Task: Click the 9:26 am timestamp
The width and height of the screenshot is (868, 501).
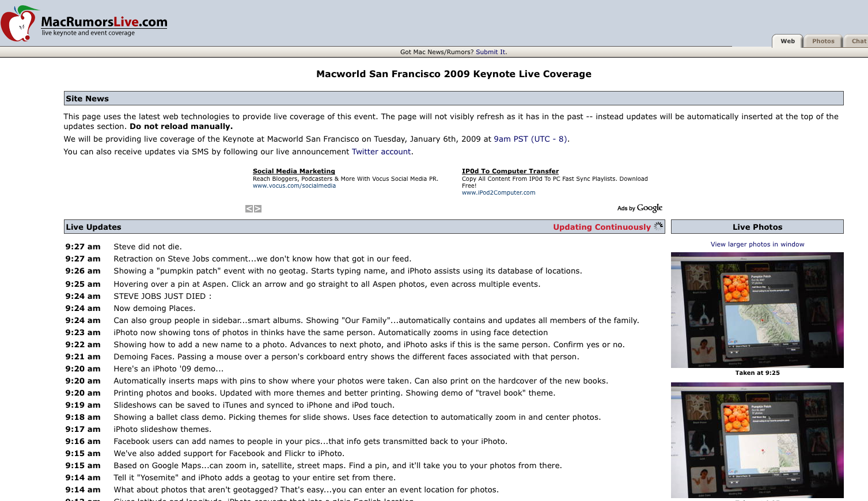Action: (83, 271)
